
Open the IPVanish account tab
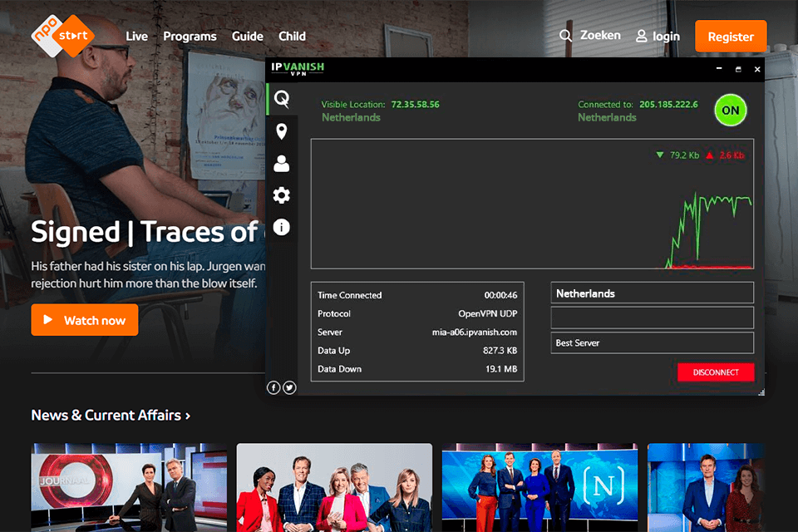coord(282,164)
